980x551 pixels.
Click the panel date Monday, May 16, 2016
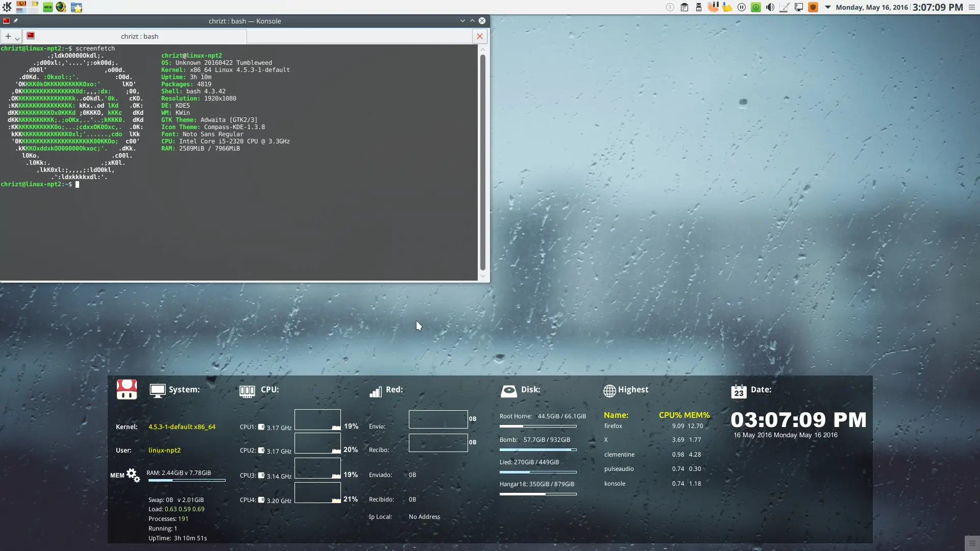(x=872, y=7)
